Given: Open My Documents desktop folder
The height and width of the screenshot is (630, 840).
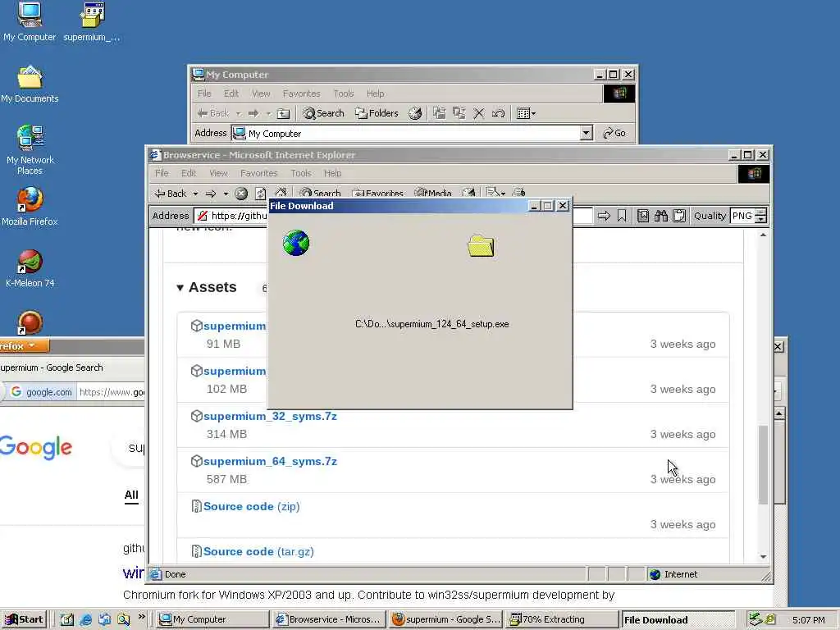Looking at the screenshot, I should (x=30, y=84).
